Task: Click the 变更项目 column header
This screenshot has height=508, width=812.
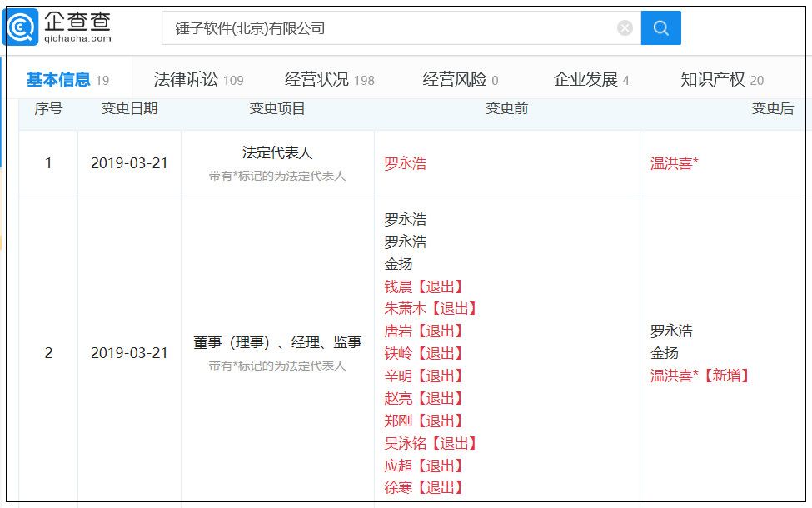Action: point(277,109)
